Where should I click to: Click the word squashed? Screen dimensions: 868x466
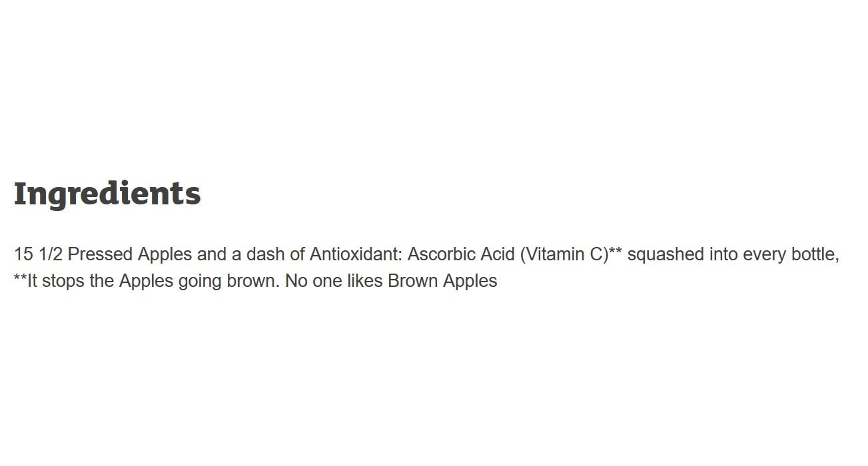665,254
